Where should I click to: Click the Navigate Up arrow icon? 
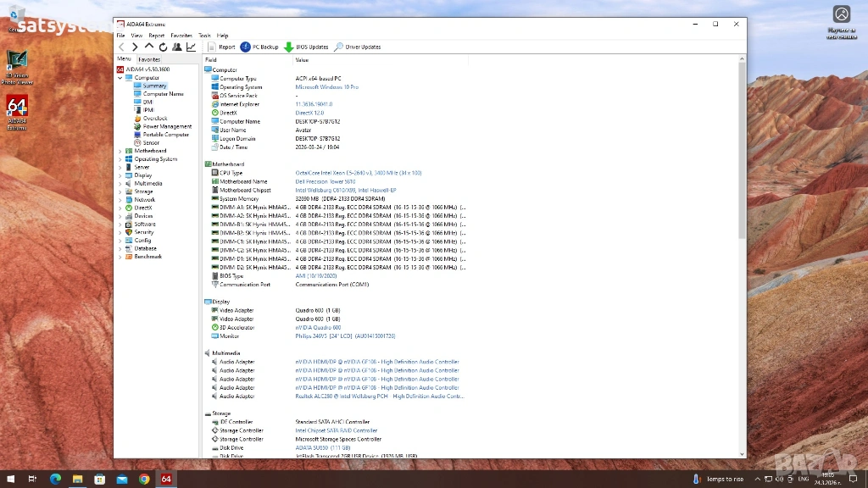pyautogui.click(x=149, y=47)
